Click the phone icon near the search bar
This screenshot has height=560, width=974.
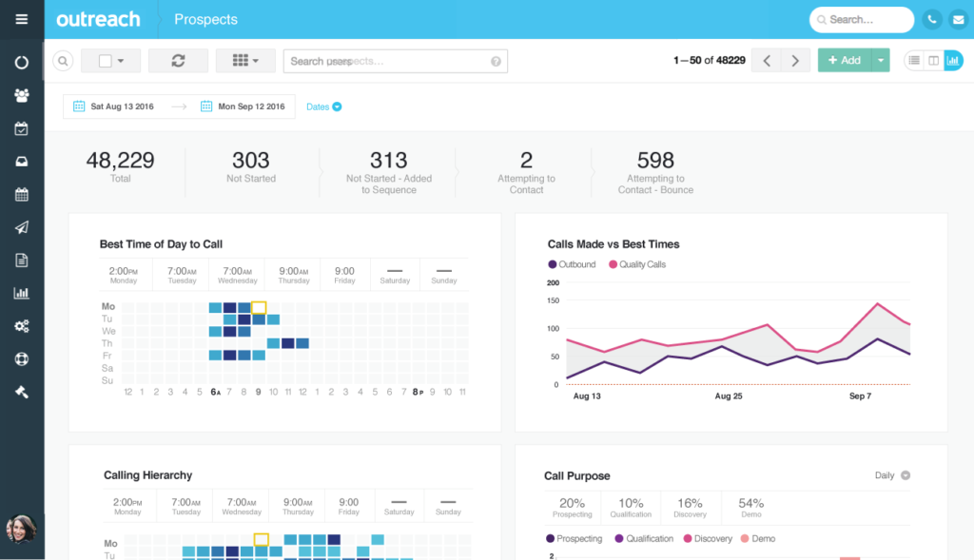(931, 18)
